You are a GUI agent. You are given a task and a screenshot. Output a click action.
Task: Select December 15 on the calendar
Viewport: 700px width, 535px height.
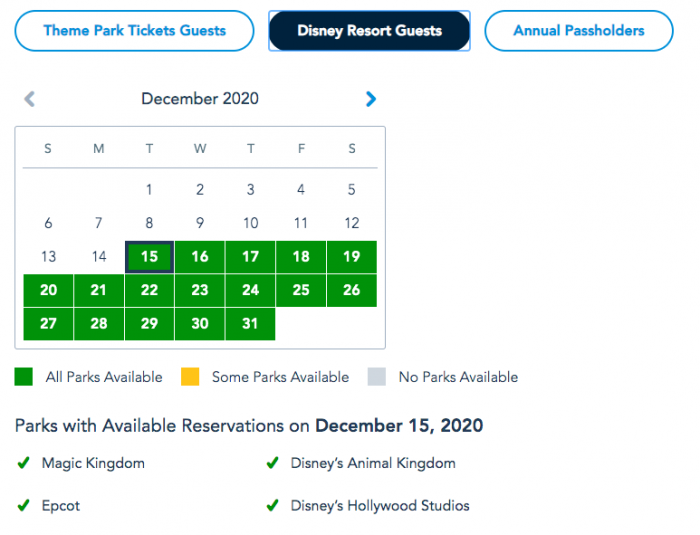click(x=149, y=257)
